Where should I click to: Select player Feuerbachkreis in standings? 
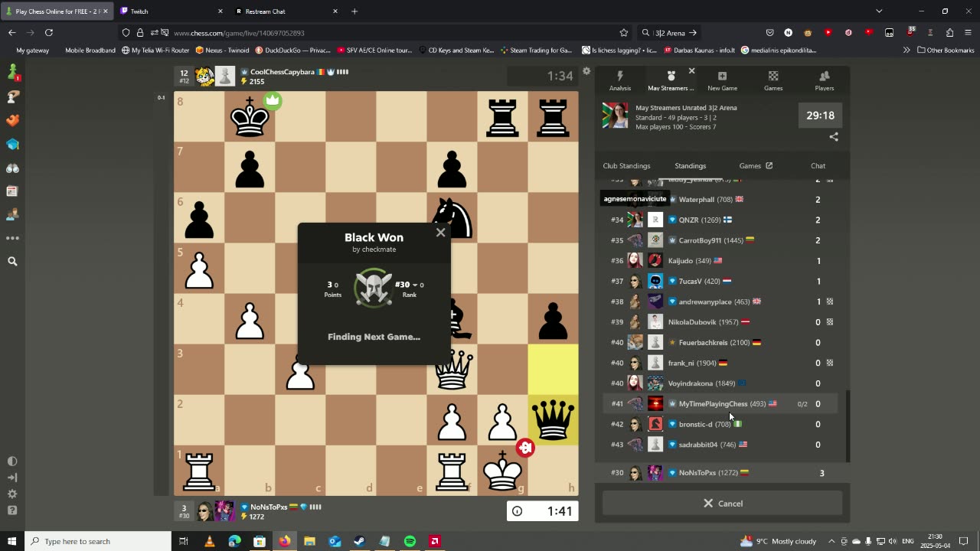tap(703, 343)
